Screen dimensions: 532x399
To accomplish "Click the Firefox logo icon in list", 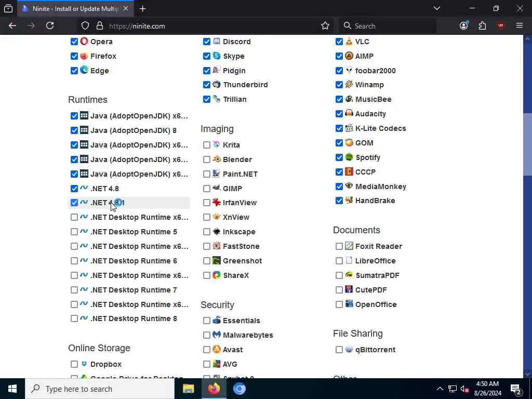I will tap(84, 56).
